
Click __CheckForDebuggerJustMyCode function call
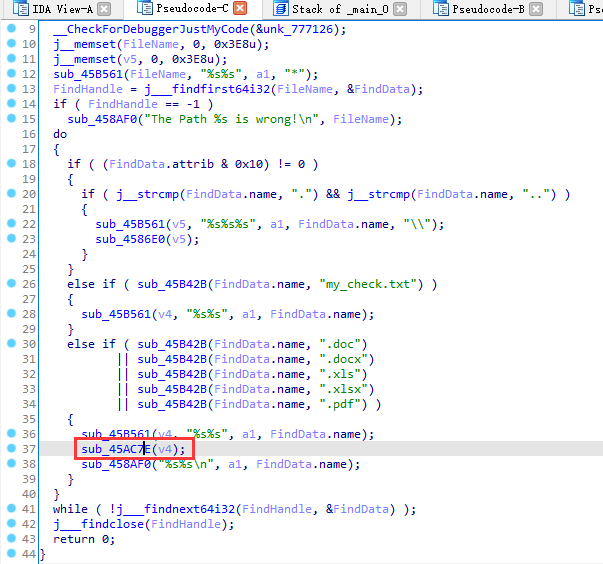tap(151, 29)
